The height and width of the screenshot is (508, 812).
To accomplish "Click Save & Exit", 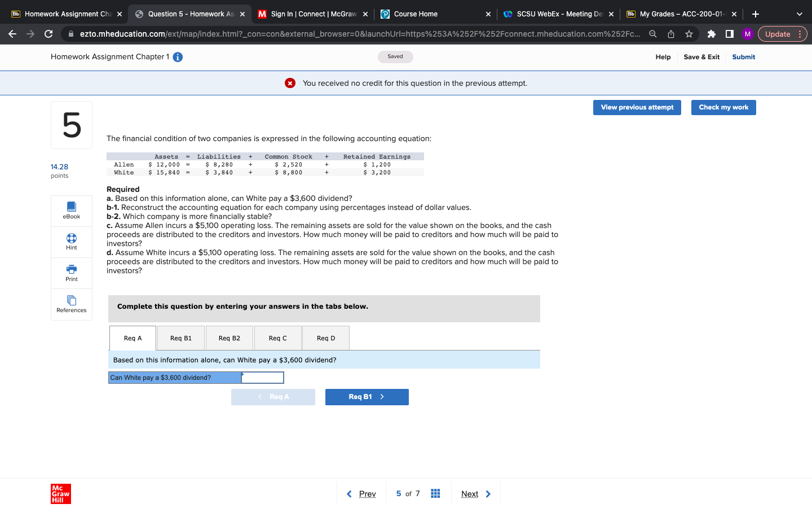I will (x=701, y=57).
